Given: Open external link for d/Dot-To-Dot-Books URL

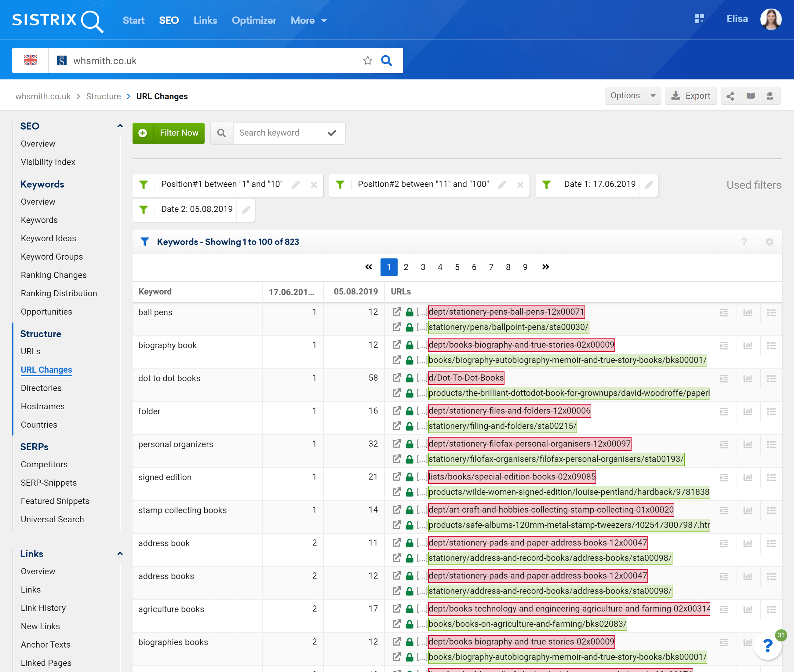Looking at the screenshot, I should 397,378.
